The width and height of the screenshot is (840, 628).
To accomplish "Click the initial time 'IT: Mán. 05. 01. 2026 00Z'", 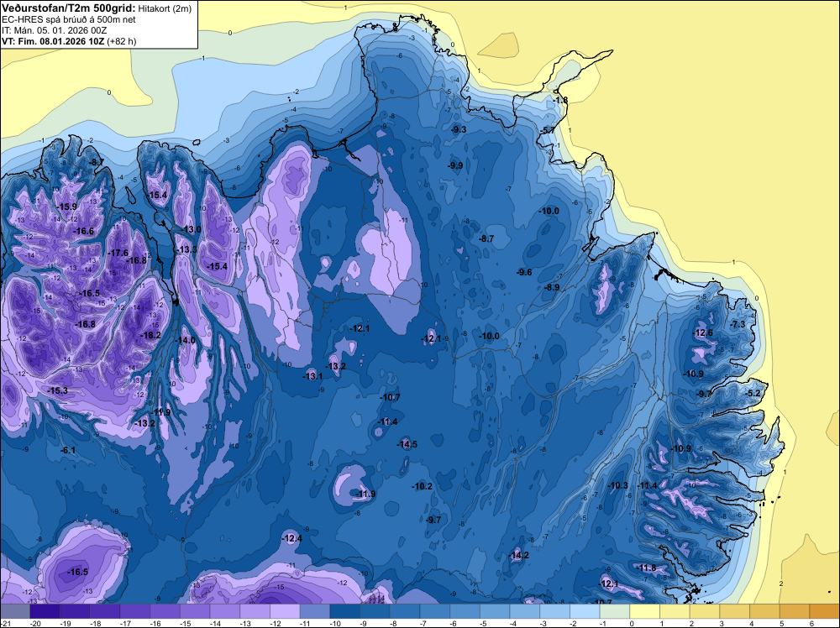I will tap(54, 30).
